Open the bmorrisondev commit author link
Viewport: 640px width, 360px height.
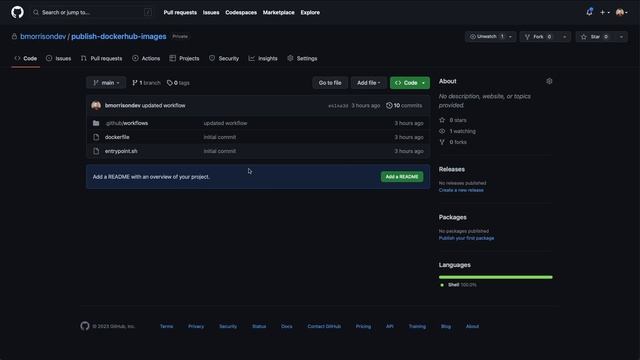(x=122, y=105)
